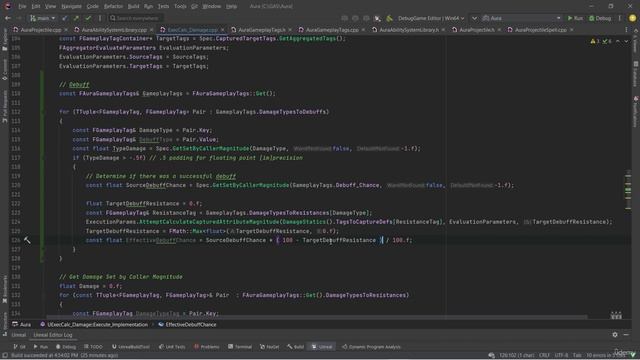Click the Aura breadcrumb item
The width and height of the screenshot is (640, 360).
22,324
